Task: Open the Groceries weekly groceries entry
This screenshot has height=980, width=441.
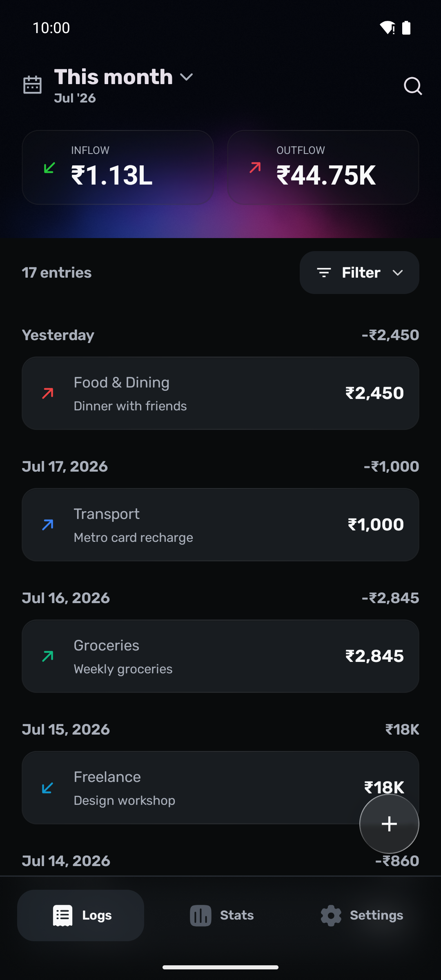Action: pos(220,656)
